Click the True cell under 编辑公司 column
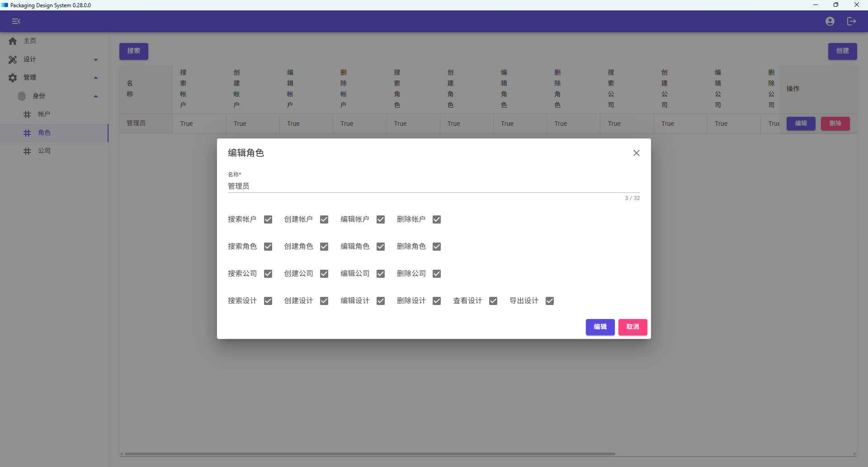Image resolution: width=868 pixels, height=467 pixels. tap(734, 124)
